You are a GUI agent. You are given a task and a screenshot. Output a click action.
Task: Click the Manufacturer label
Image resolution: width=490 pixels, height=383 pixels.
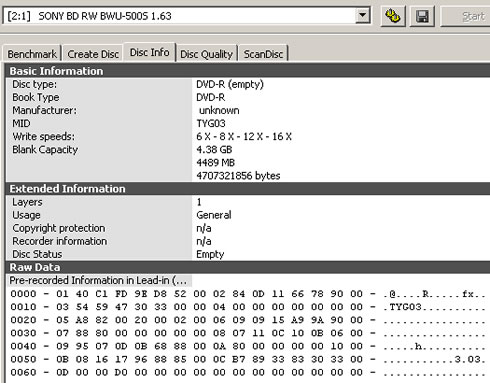[44, 110]
